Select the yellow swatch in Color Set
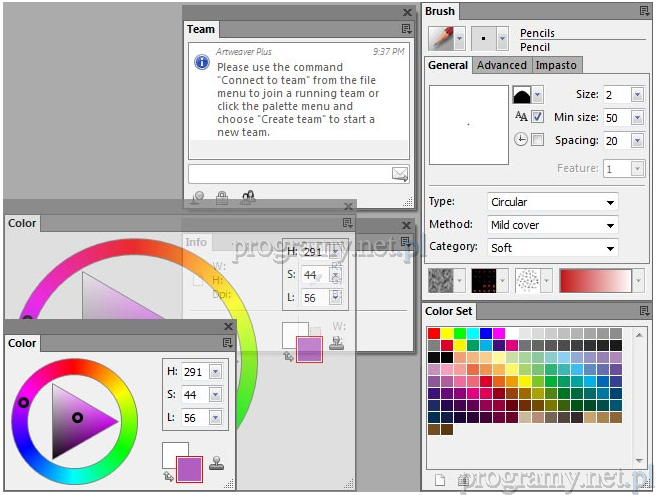This screenshot has width=656, height=495. pyautogui.click(x=447, y=334)
